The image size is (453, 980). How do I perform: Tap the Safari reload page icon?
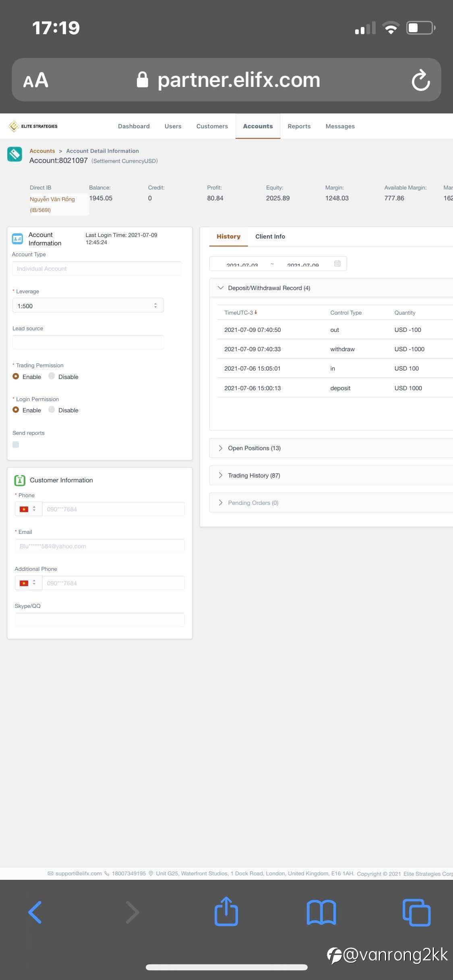[421, 80]
